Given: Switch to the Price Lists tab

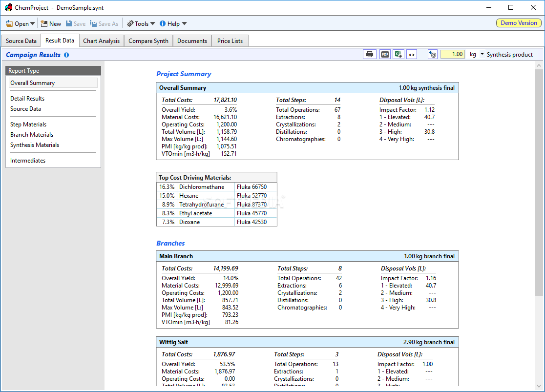Looking at the screenshot, I should tap(230, 41).
